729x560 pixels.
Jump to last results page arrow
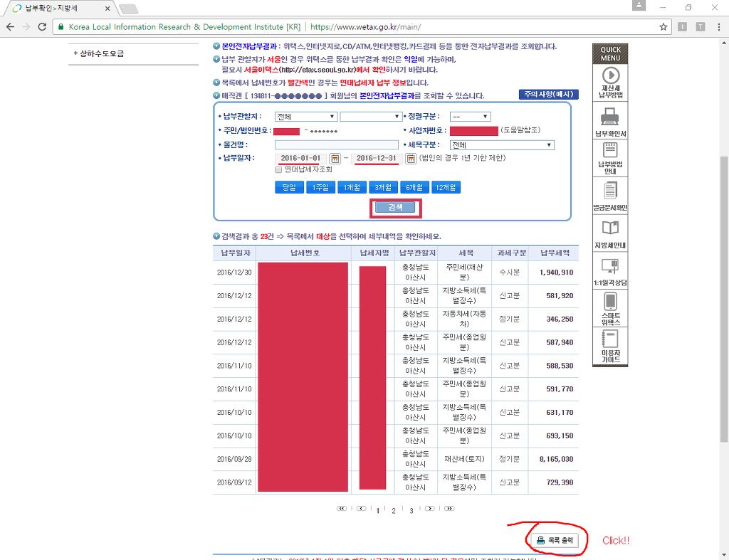pyautogui.click(x=449, y=509)
